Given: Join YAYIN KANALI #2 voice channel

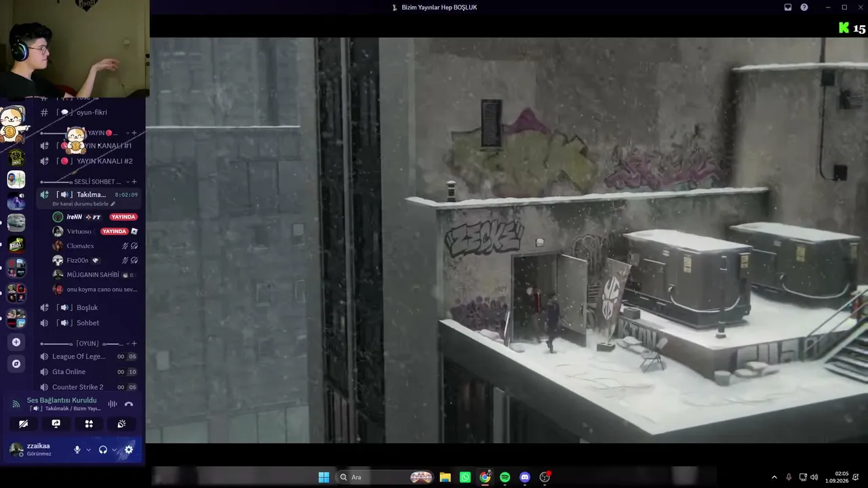Looking at the screenshot, I should 89,161.
